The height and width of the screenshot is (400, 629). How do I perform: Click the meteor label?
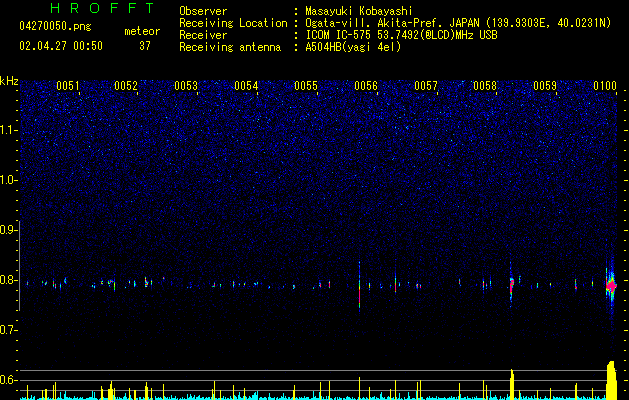142,31
